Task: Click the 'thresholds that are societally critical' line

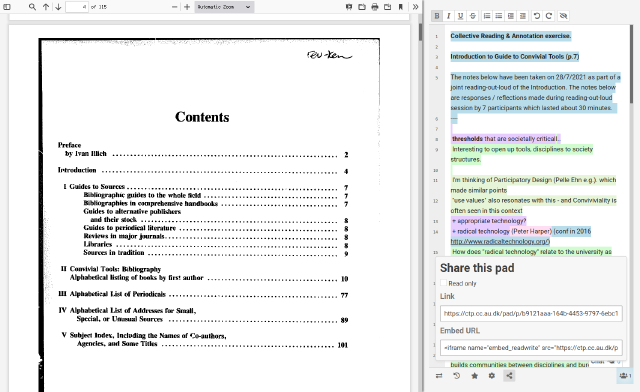Action: click(x=505, y=139)
